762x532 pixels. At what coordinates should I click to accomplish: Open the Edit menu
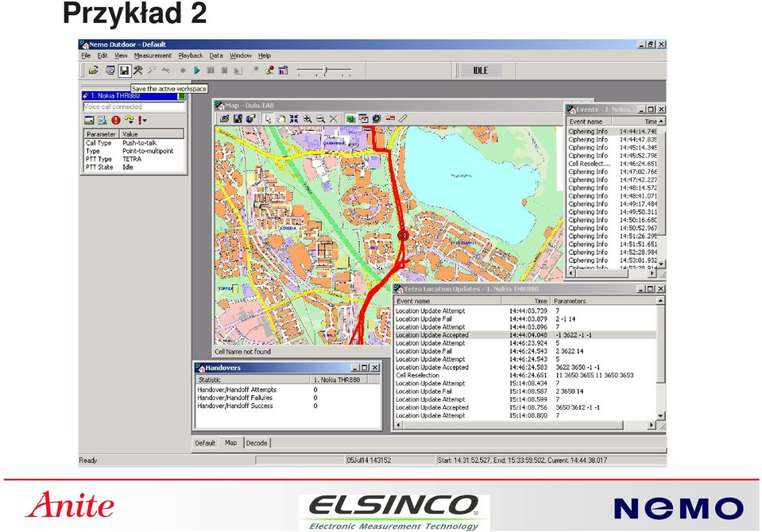pyautogui.click(x=102, y=56)
